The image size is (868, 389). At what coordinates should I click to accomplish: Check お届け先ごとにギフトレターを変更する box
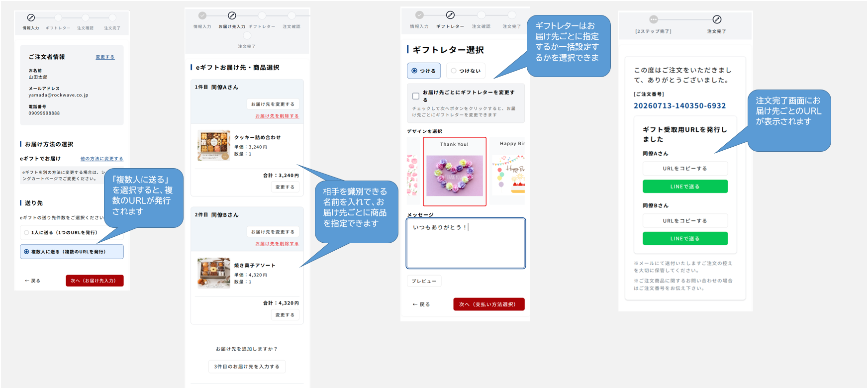pos(416,96)
